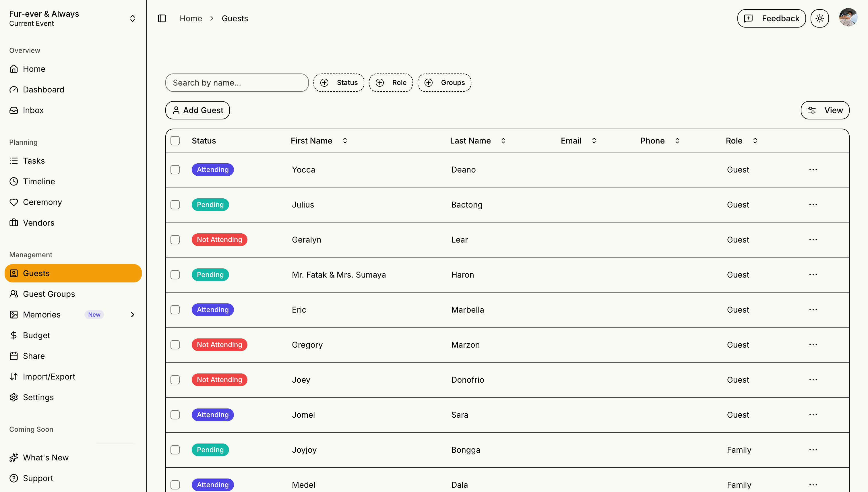Open the Budget dollar icon
The image size is (868, 492).
(x=14, y=335)
